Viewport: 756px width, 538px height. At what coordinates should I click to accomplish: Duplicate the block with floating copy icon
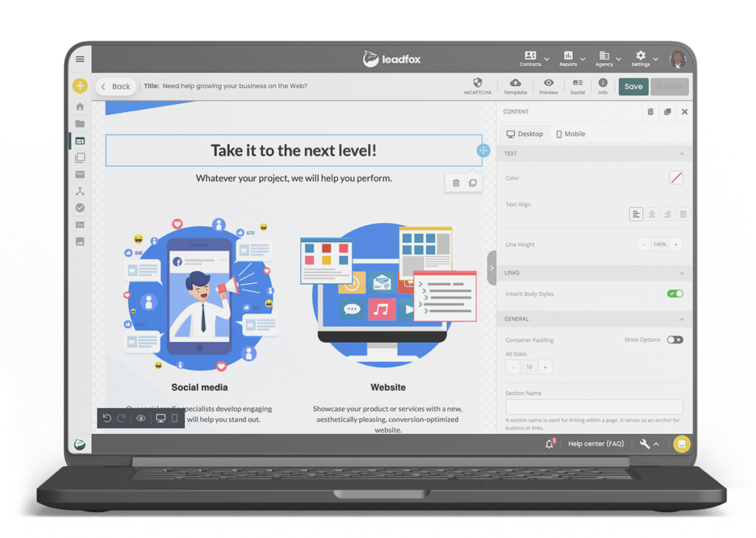(x=472, y=182)
